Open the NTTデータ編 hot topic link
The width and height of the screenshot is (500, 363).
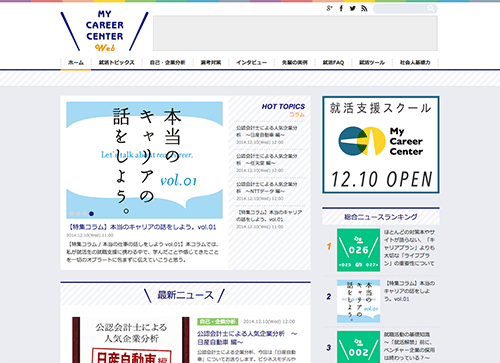click(x=267, y=188)
